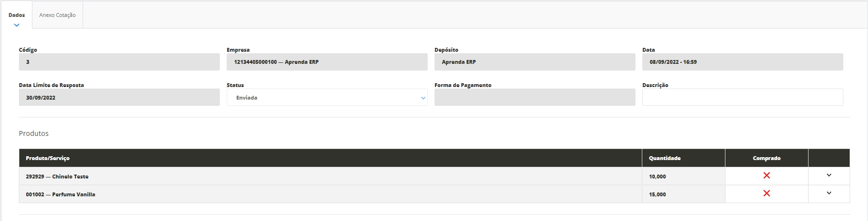
Task: Click the red X for Chinelo Teste
Action: click(767, 176)
